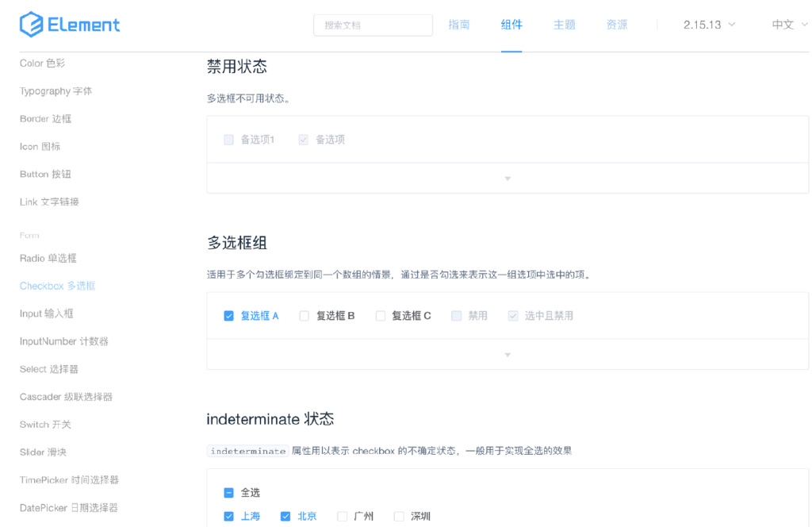The image size is (812, 527).
Task: Click the 搜索文档 search input field
Action: click(373, 25)
